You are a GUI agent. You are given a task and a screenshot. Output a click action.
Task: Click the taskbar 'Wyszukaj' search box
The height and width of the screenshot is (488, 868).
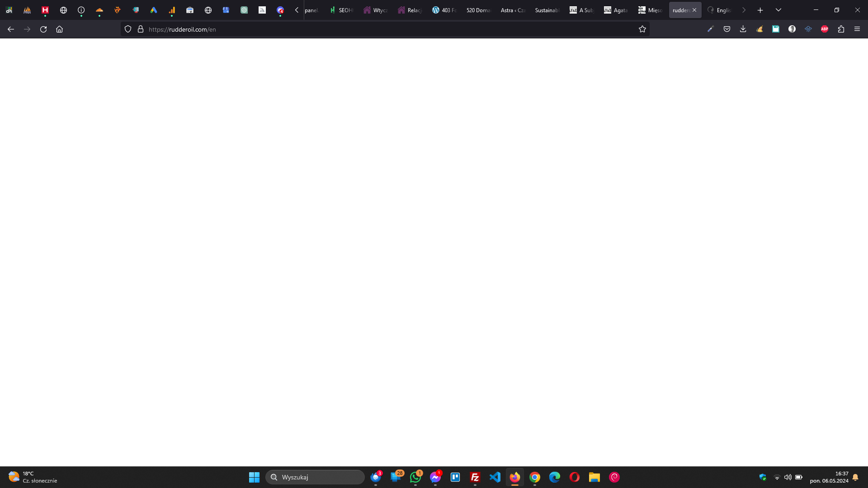315,477
